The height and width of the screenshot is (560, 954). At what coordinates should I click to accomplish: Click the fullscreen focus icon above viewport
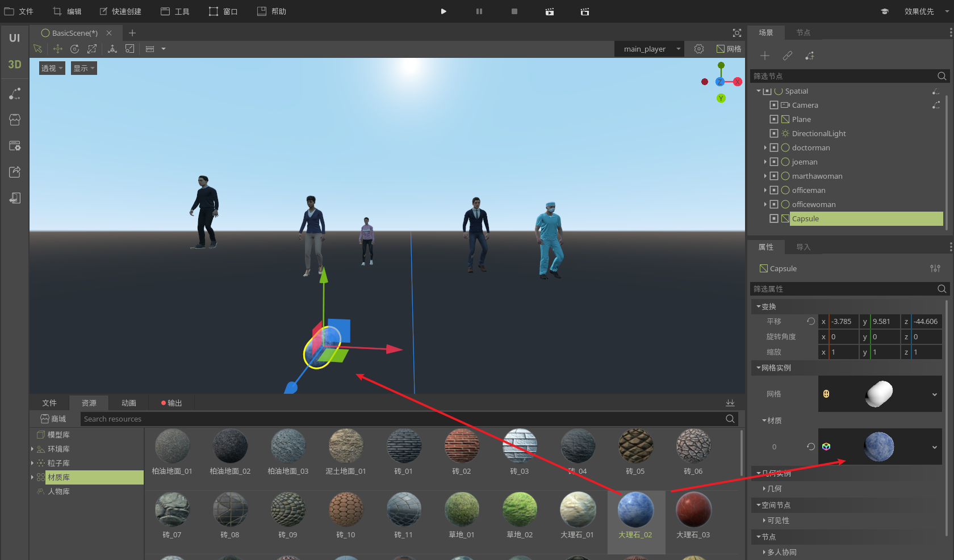pos(737,33)
